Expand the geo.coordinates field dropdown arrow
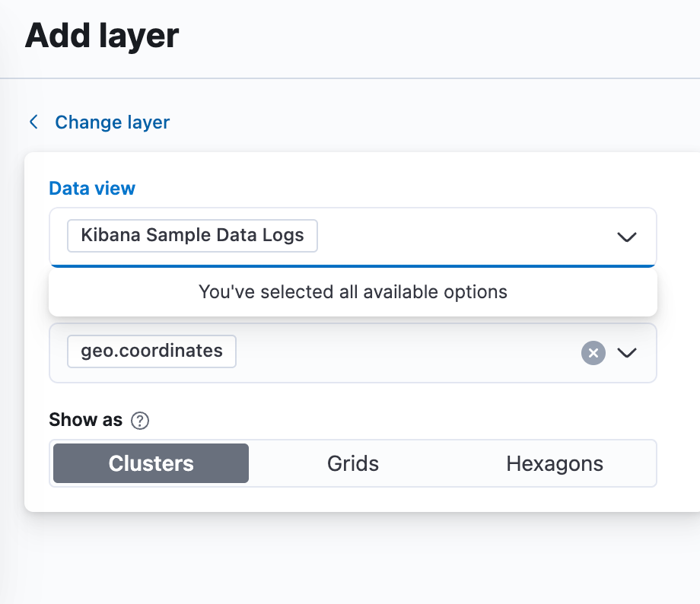This screenshot has height=604, width=700. pyautogui.click(x=626, y=353)
